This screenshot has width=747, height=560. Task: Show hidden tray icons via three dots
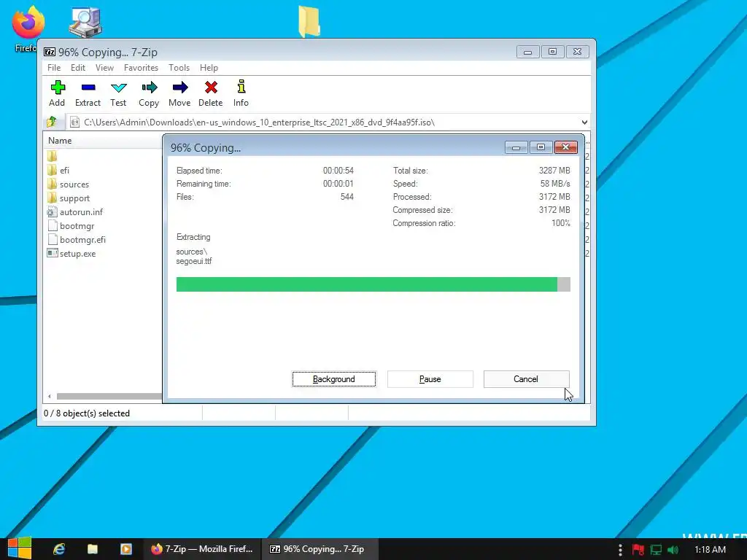[x=620, y=550]
